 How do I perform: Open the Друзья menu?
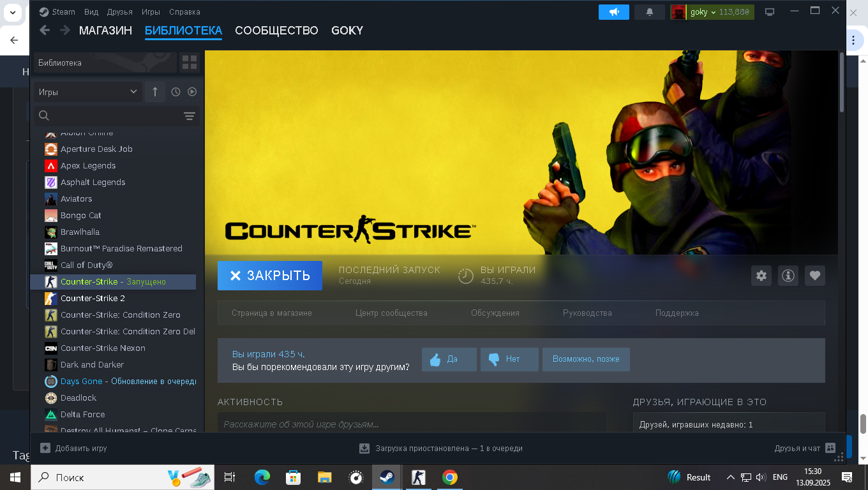click(120, 12)
